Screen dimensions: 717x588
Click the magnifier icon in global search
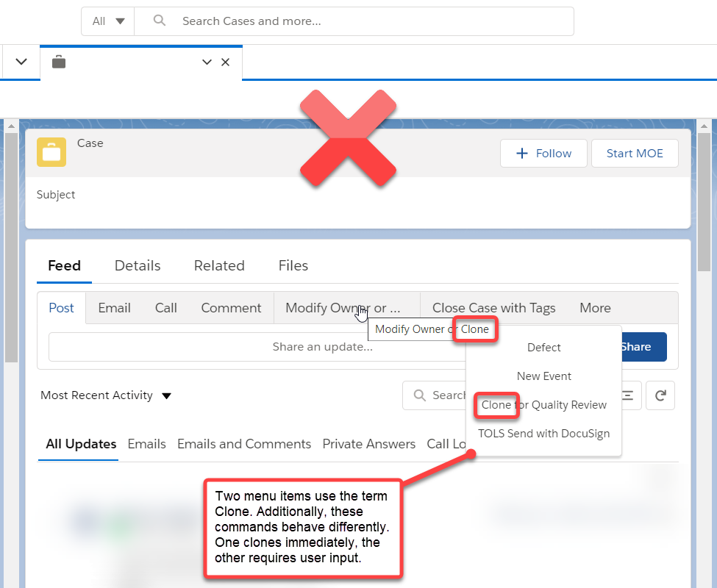coord(160,21)
